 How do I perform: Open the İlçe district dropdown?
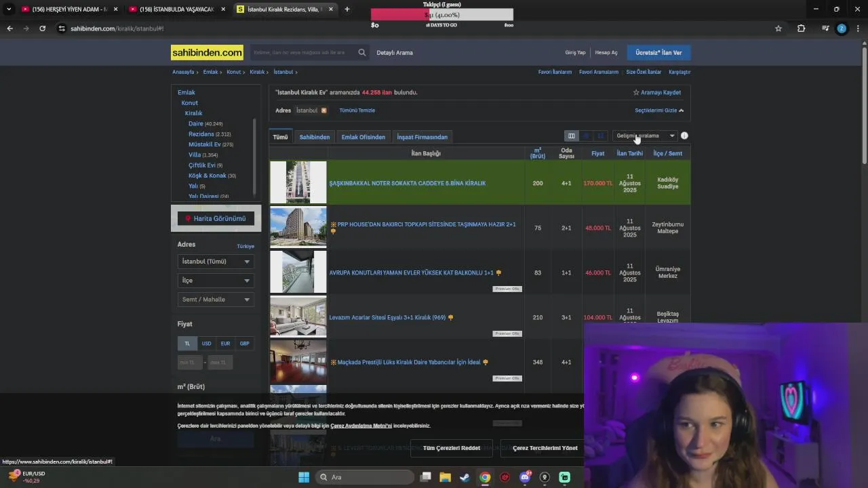click(x=216, y=280)
